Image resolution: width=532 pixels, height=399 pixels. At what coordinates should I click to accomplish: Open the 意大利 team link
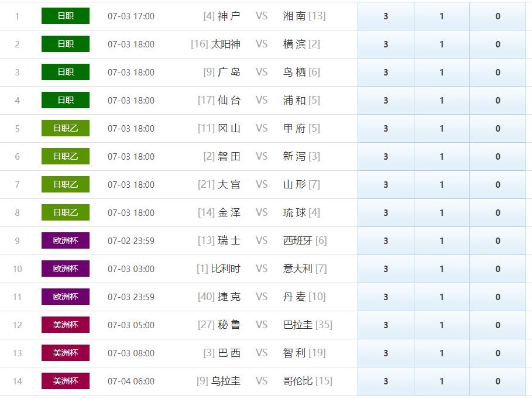(298, 269)
